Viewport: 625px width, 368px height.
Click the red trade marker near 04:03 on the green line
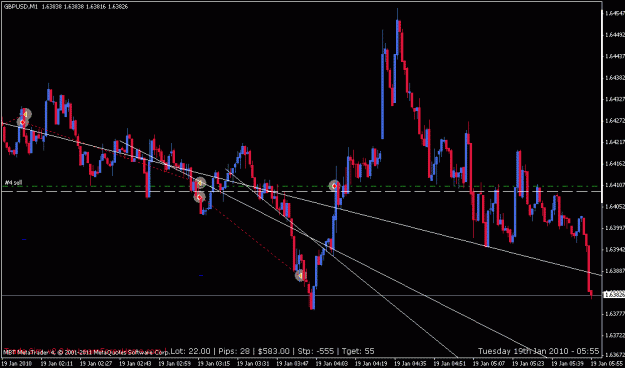coord(334,186)
